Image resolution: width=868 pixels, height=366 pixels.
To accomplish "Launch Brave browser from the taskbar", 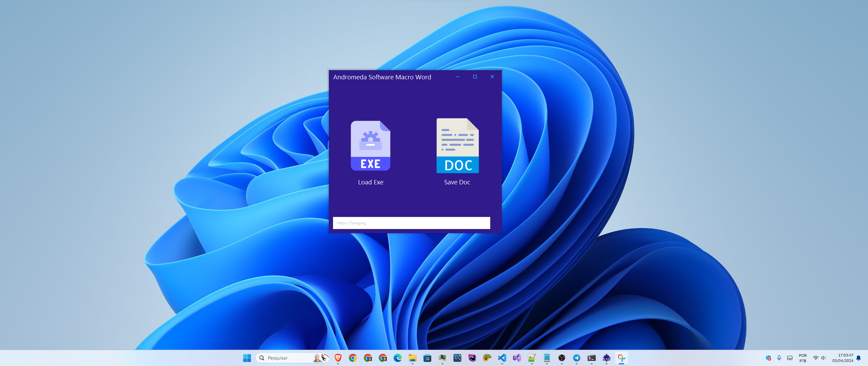I will click(x=338, y=358).
